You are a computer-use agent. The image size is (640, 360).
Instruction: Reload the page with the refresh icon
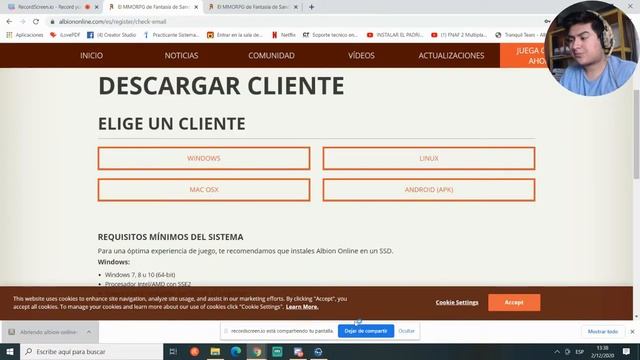click(x=36, y=22)
